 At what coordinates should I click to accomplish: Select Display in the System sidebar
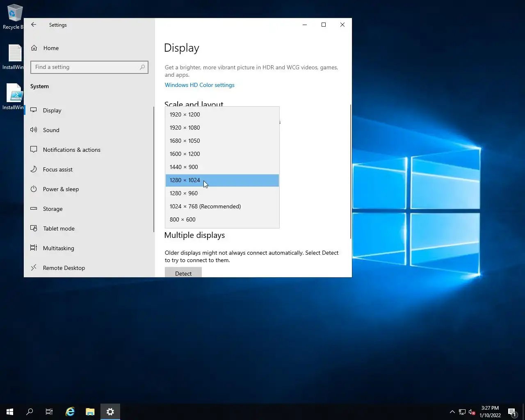(x=89, y=110)
